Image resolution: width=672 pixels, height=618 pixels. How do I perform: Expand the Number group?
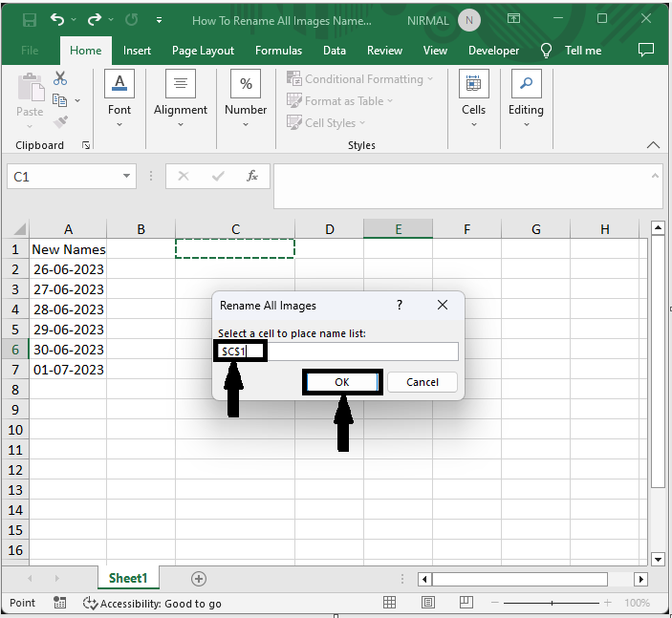click(246, 99)
